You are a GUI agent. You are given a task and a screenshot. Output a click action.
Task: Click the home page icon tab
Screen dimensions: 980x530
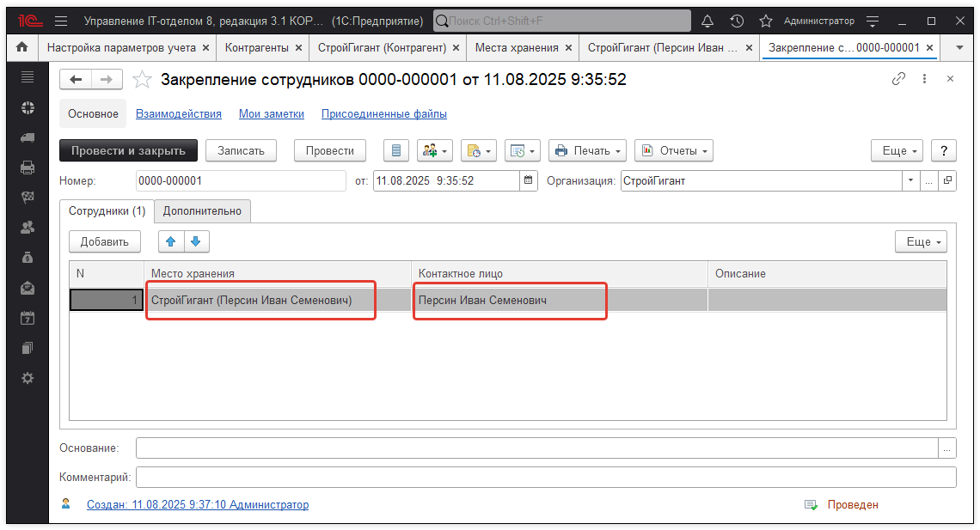point(21,48)
